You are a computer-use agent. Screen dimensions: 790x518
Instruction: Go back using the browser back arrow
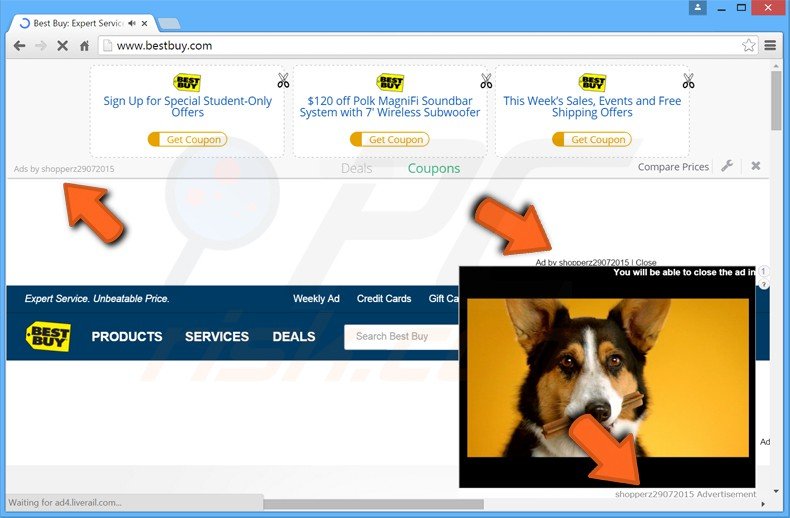[19, 46]
